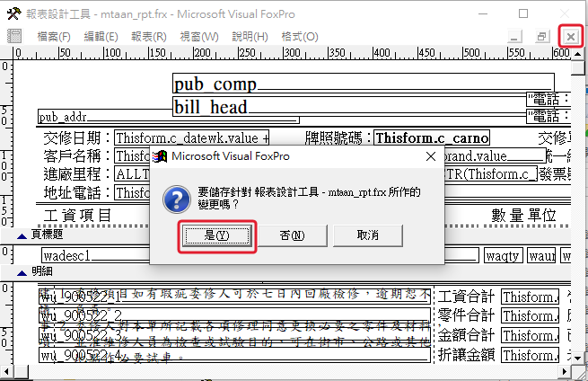Select the 工資合計 label
The height and width of the screenshot is (381, 588).
(x=466, y=297)
